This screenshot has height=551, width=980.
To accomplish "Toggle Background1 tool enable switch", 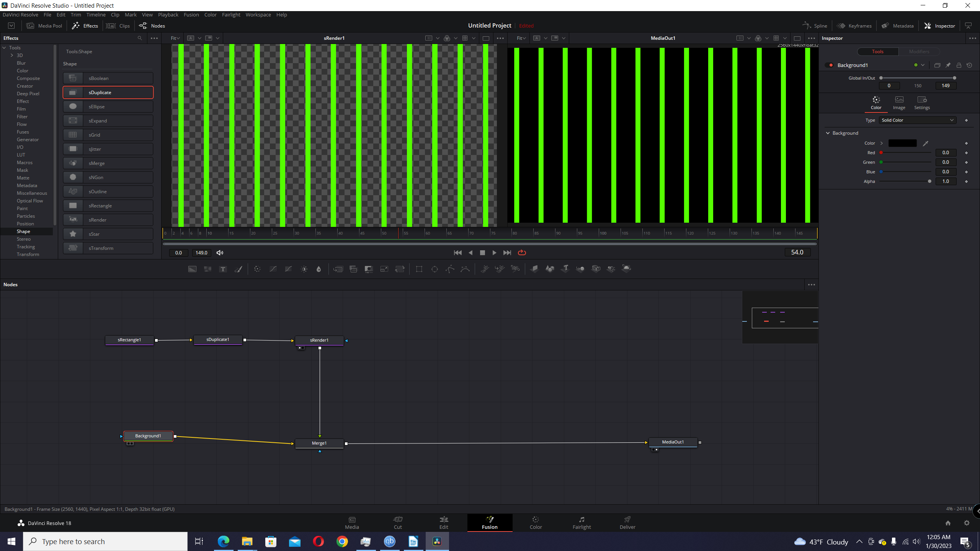I will [x=830, y=65].
